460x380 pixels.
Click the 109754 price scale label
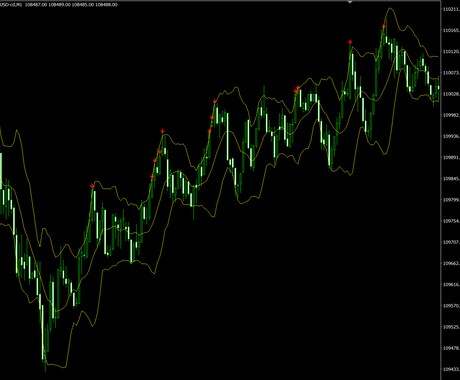pyautogui.click(x=451, y=221)
